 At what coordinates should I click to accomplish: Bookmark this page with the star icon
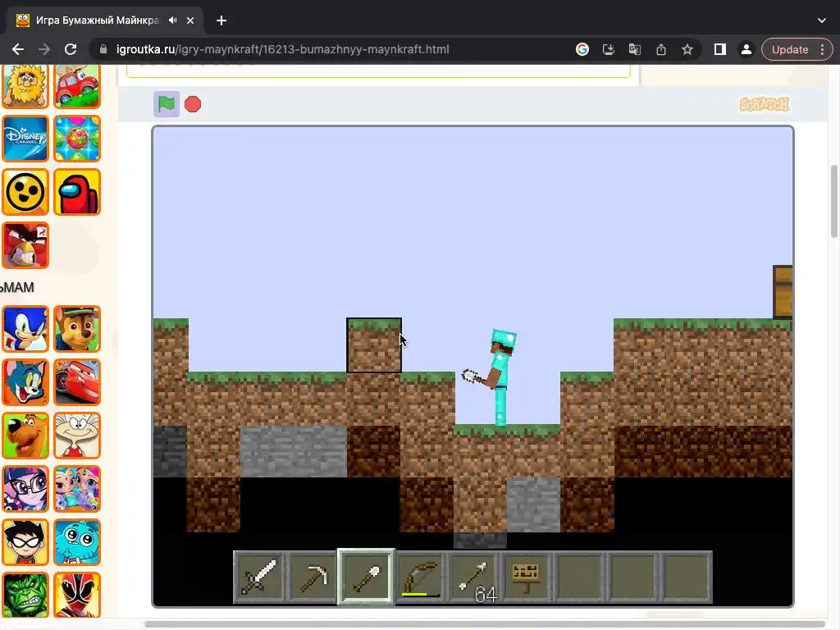coord(687,49)
